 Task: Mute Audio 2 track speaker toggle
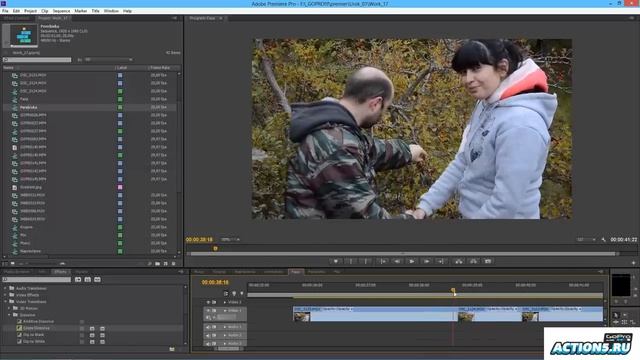[x=208, y=336]
